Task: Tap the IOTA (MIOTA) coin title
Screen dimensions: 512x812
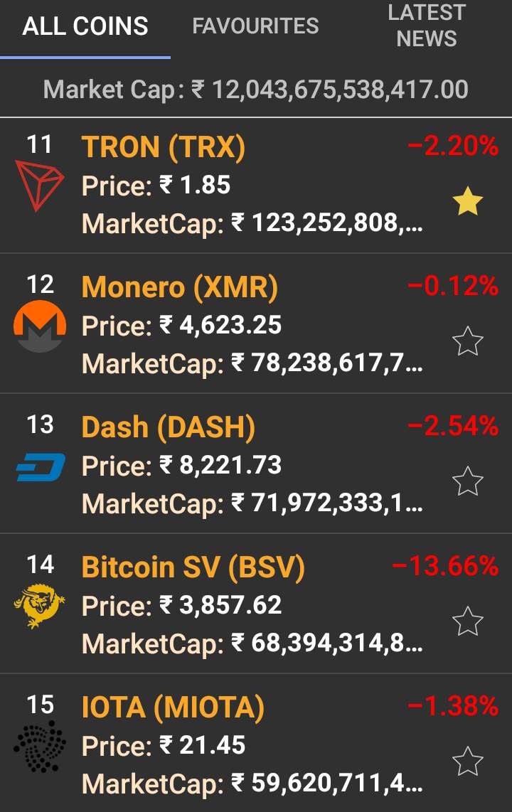Action: [174, 707]
